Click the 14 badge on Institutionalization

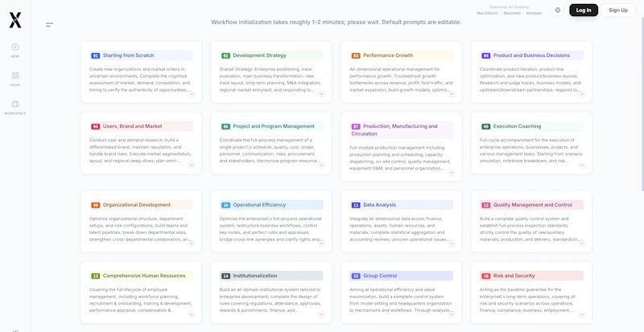click(x=225, y=276)
